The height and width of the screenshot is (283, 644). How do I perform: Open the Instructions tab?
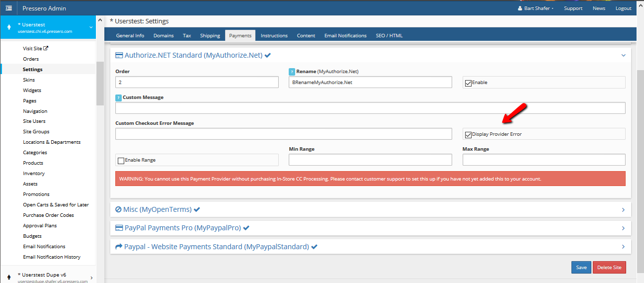[x=274, y=36]
